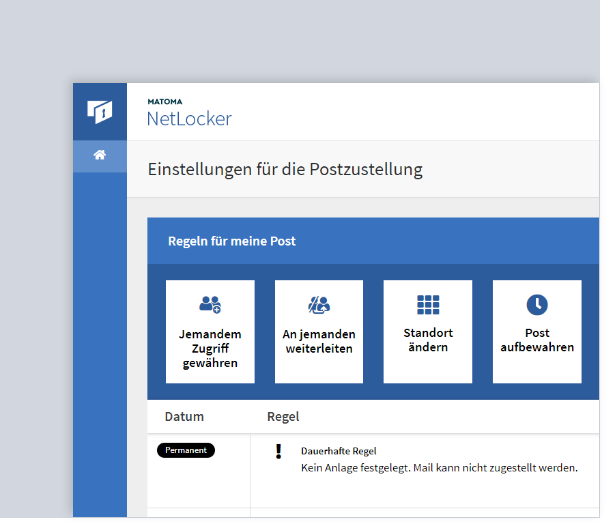611x529 pixels.
Task: Click the MATOMA NetLocker brand title
Action: point(189,113)
